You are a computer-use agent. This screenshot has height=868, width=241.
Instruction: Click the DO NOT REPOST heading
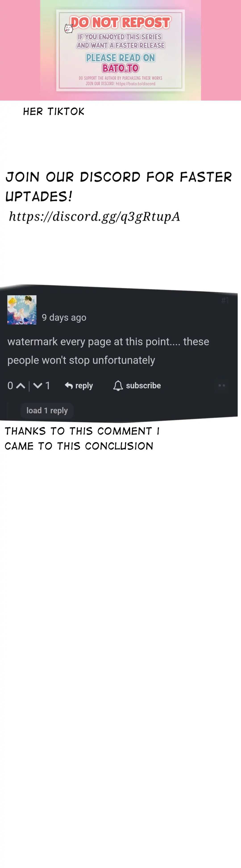[x=120, y=23]
